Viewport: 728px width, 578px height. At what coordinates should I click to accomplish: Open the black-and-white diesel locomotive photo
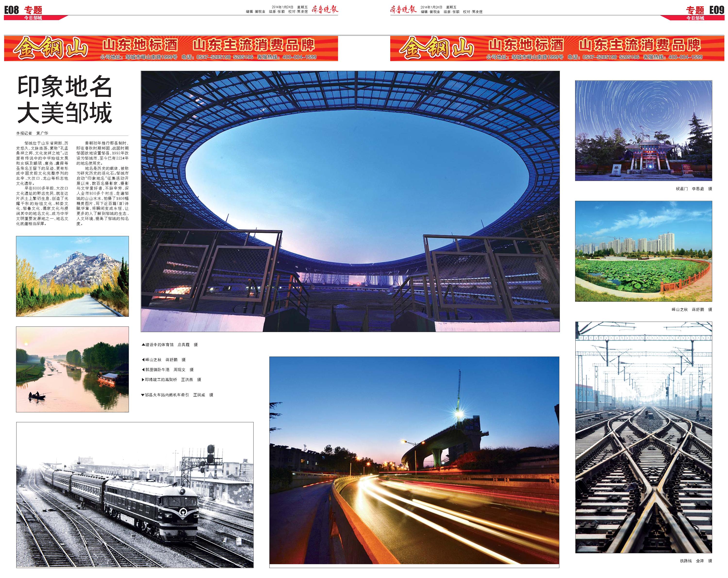tap(135, 495)
